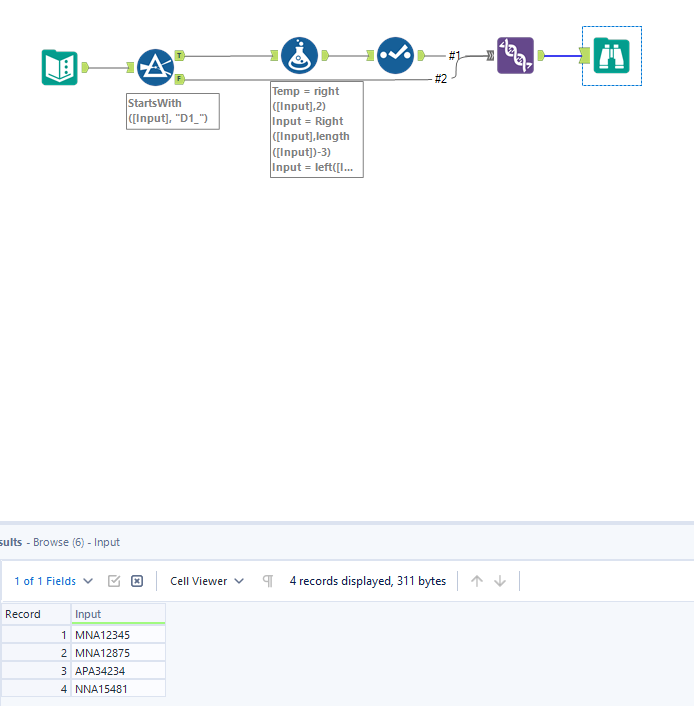Select record row number 1
The width and height of the screenshot is (694, 706).
click(36, 635)
